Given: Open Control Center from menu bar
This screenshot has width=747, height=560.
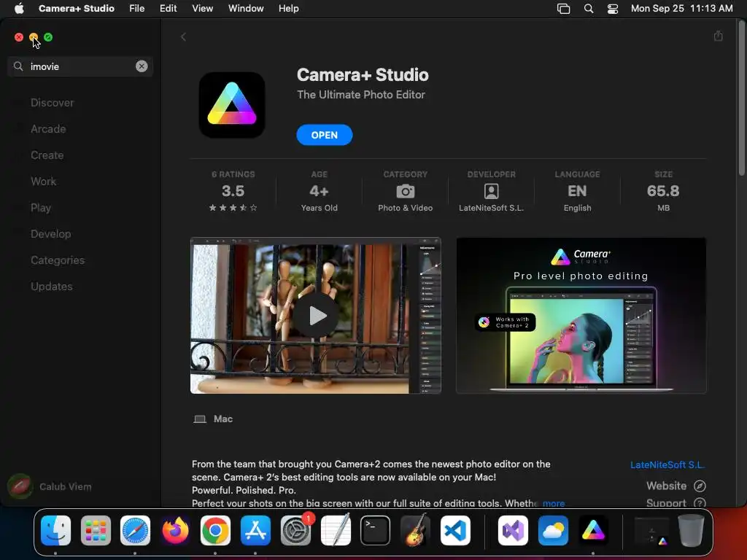Looking at the screenshot, I should pyautogui.click(x=613, y=8).
